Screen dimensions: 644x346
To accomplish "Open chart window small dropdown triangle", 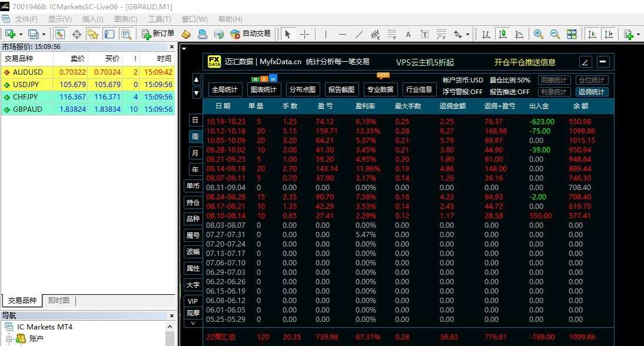I will click(x=184, y=49).
